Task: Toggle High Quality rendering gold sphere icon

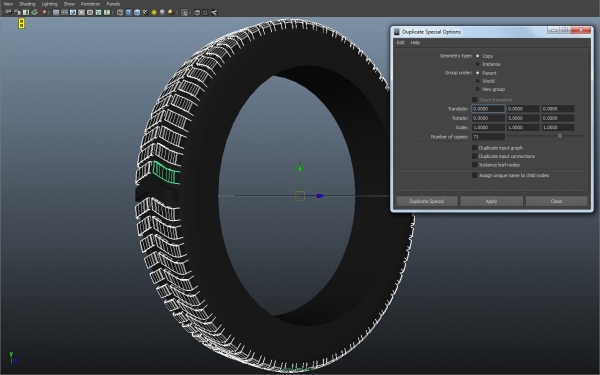Action: click(170, 12)
